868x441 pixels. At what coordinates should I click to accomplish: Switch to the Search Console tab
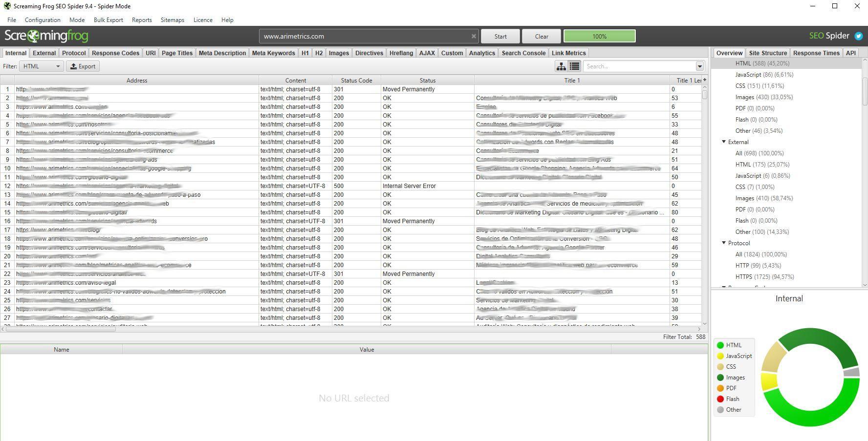point(523,53)
